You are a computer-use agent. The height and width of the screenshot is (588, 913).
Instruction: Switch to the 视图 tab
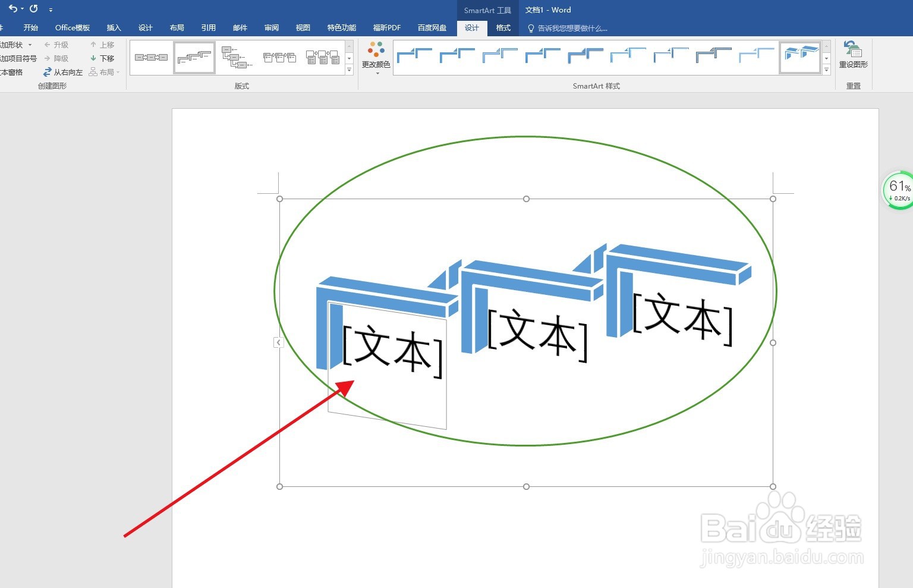click(x=303, y=28)
